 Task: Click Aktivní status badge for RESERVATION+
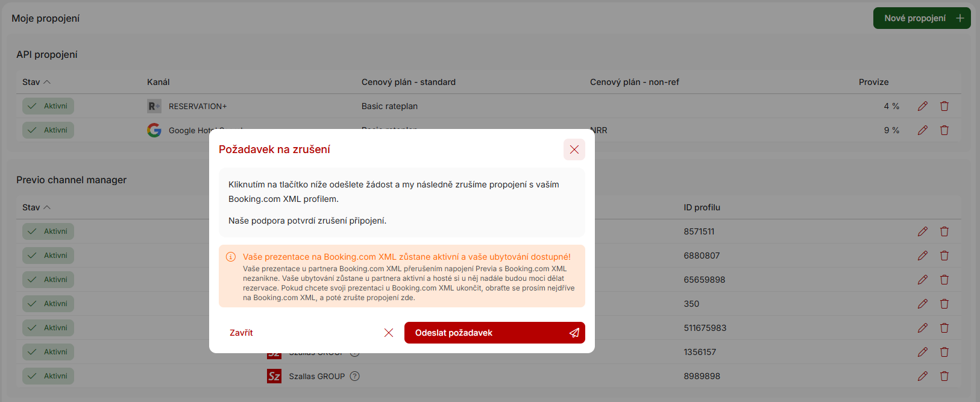[x=48, y=106]
